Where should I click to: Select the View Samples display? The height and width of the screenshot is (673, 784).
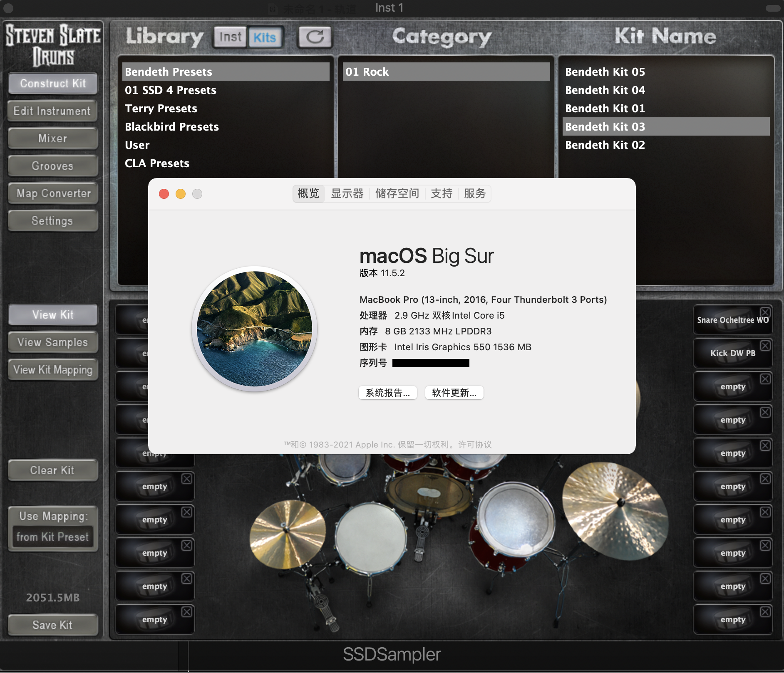pos(53,342)
